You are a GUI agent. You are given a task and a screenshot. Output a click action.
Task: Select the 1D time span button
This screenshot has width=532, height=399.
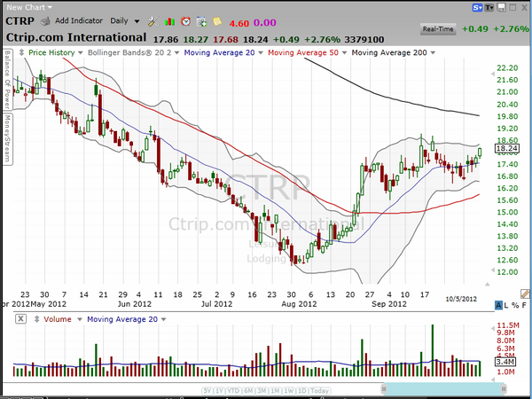tap(302, 391)
